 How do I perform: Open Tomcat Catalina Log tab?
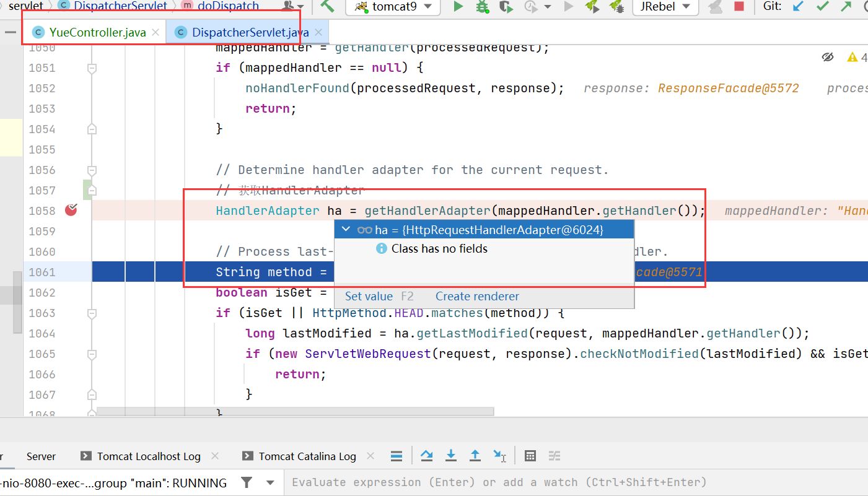pos(307,456)
